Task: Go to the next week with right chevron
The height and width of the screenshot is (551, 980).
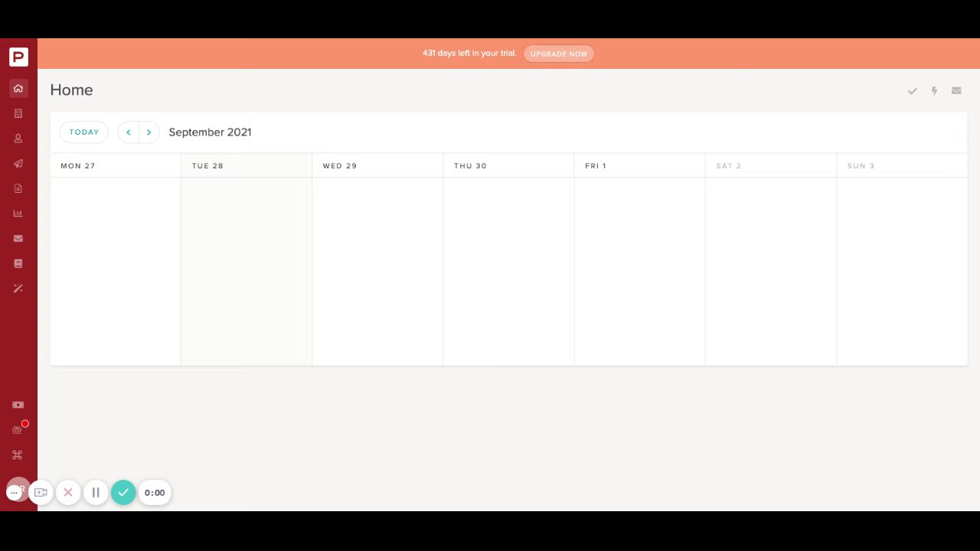Action: tap(149, 132)
